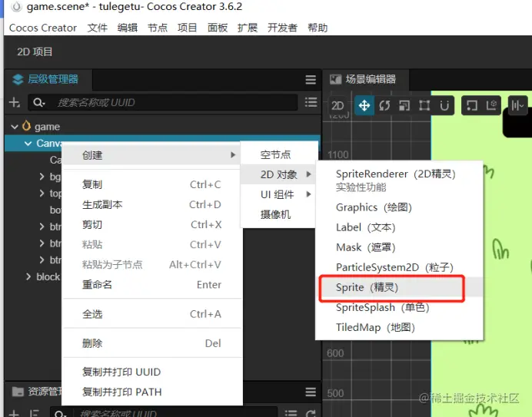
Task: Create a Graphics (绘图) object
Action: coord(399,207)
